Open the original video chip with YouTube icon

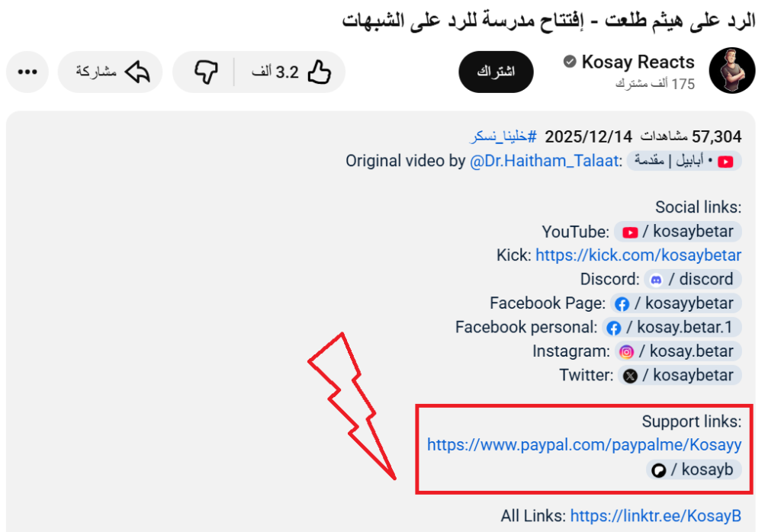684,161
